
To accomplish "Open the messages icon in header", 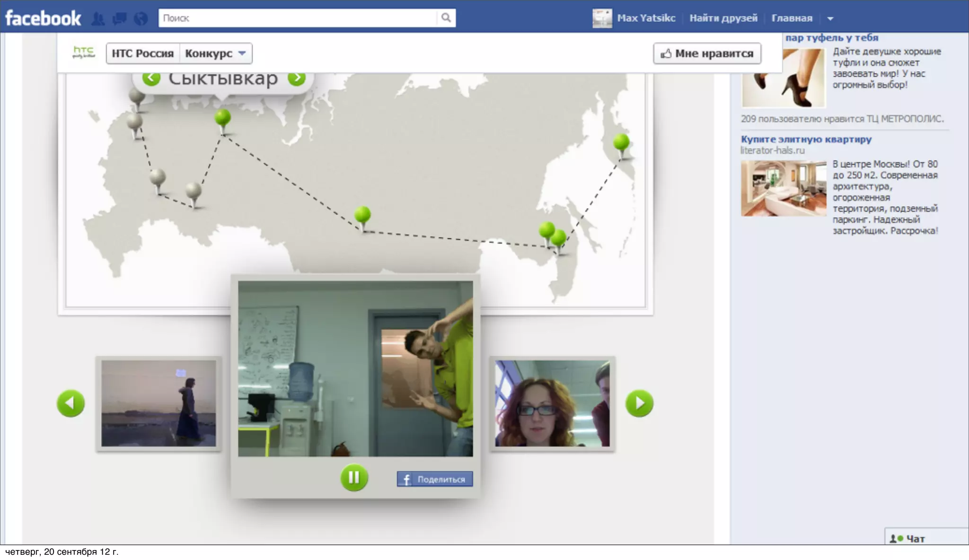I will coord(119,19).
